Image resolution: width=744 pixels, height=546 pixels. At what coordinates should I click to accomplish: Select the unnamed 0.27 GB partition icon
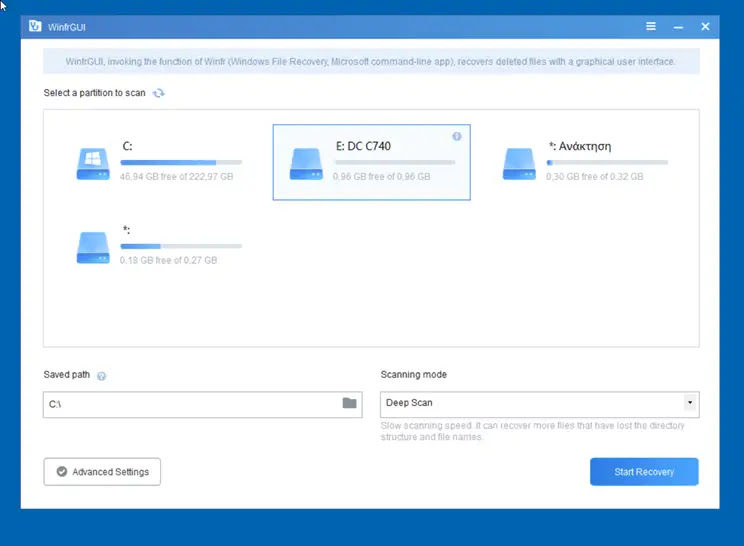click(x=93, y=248)
